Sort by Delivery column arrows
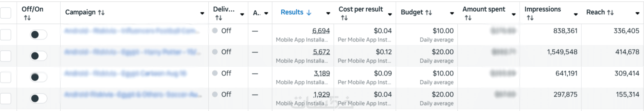 [219, 18]
